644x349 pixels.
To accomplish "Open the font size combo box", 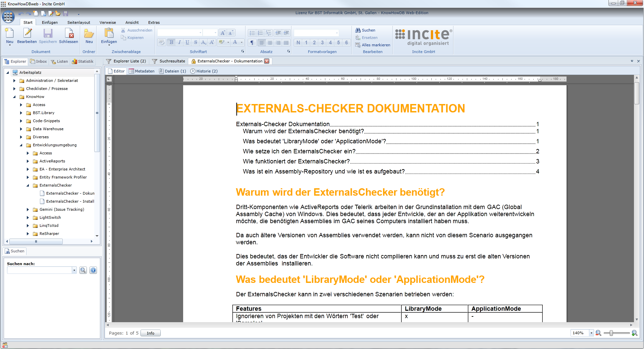I will (210, 33).
